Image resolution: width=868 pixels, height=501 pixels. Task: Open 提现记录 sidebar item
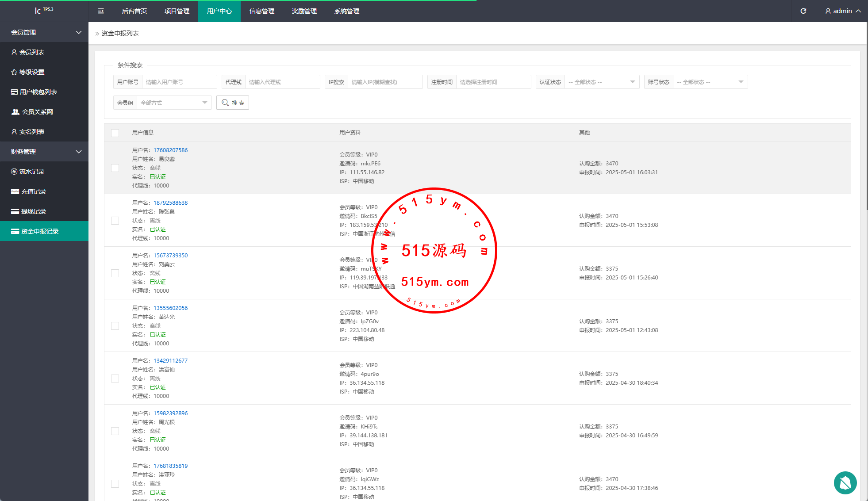tap(33, 211)
